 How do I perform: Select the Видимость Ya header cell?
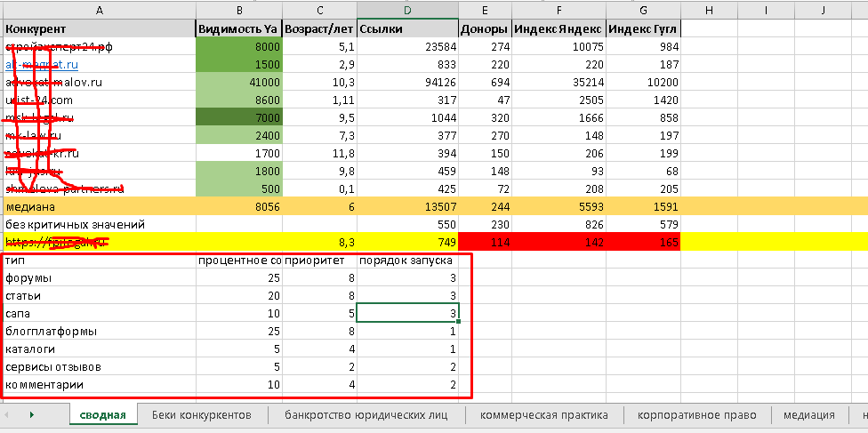coord(238,28)
